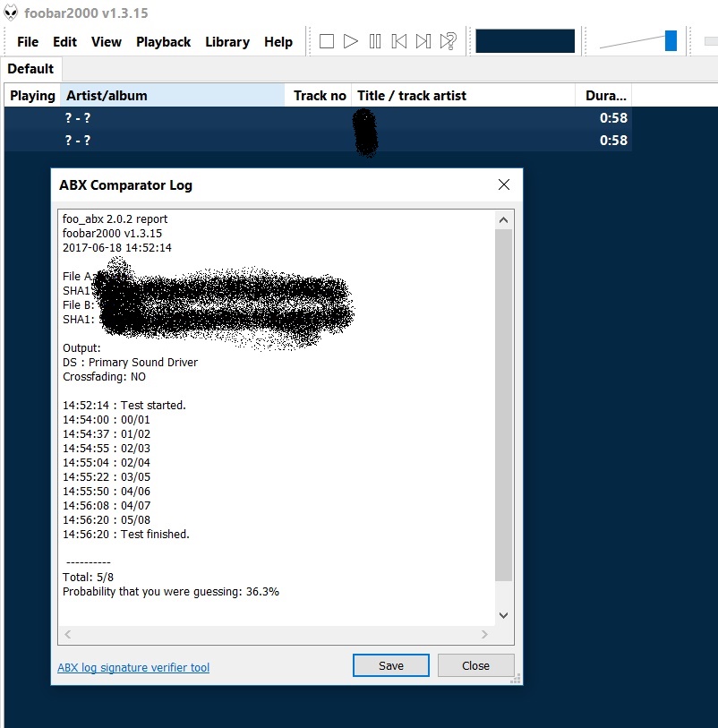Click the 'Probability that you were guessing: 36.3%' line

coord(171,592)
